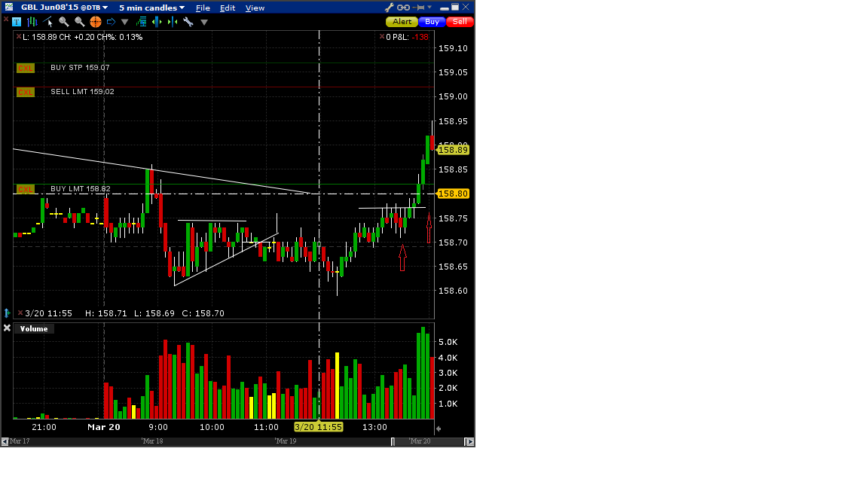
Task: Click the 3/20 11:55 time axis marker
Action: (318, 427)
